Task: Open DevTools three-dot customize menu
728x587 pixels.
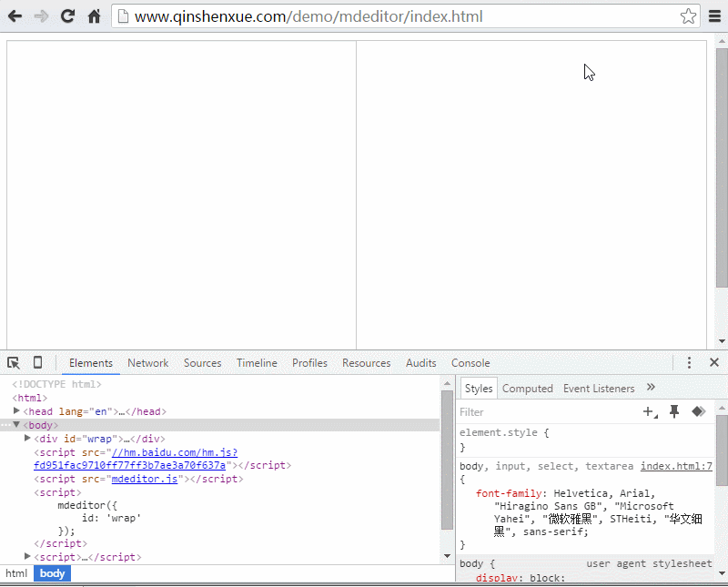Action: pos(689,363)
